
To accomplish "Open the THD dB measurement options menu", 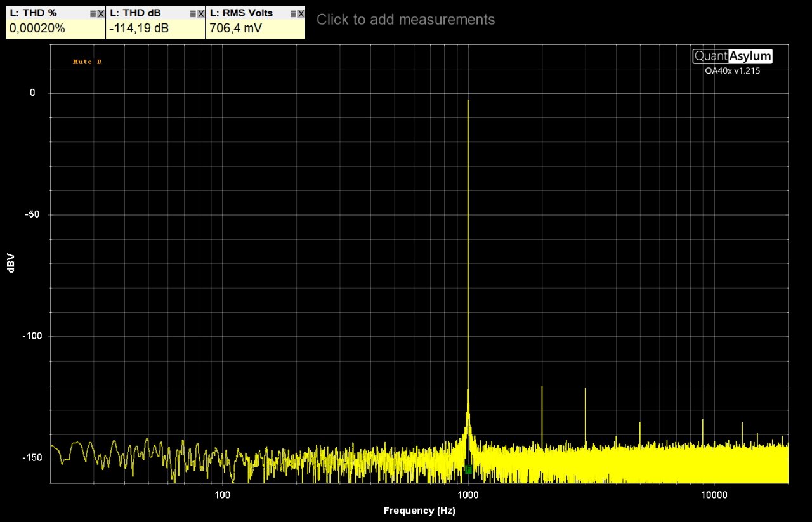I will (193, 13).
